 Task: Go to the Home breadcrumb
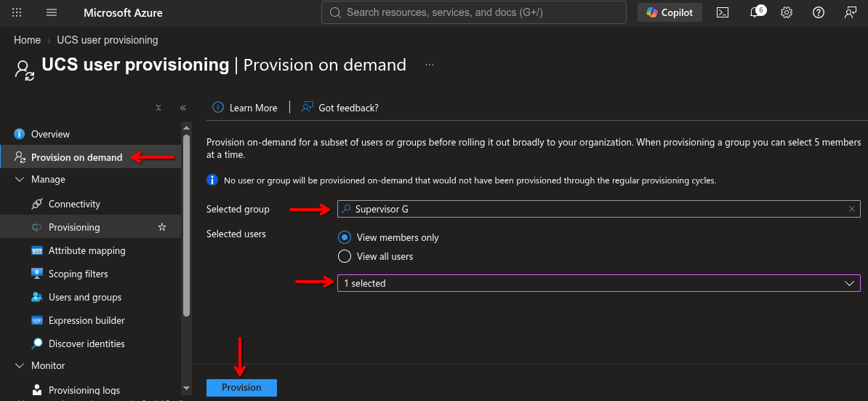point(27,40)
